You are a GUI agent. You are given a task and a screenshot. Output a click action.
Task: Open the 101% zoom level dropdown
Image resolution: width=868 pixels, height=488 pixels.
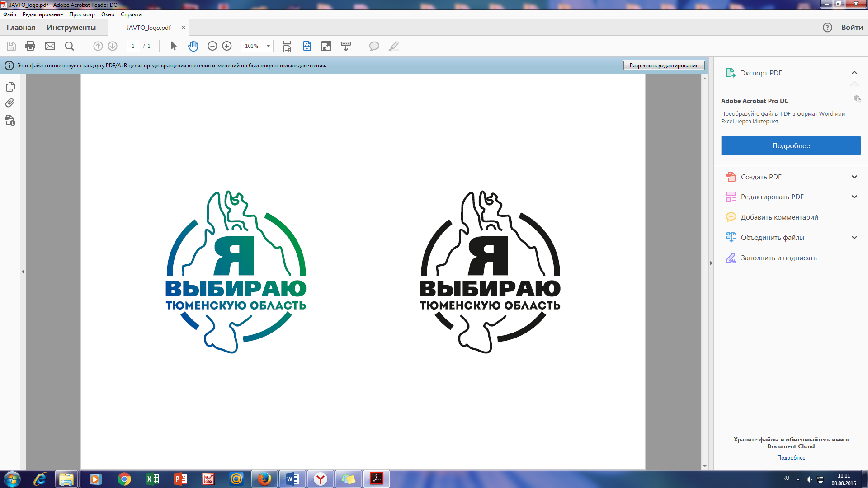[x=268, y=46]
